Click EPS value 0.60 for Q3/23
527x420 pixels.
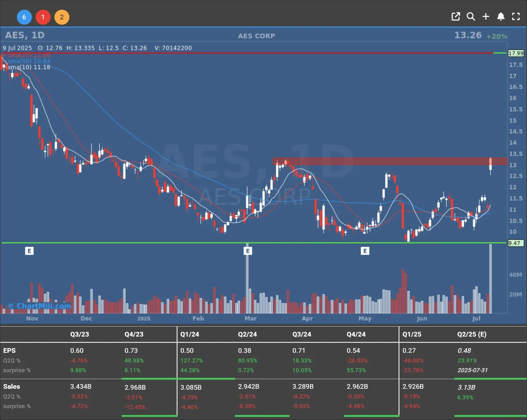click(77, 350)
